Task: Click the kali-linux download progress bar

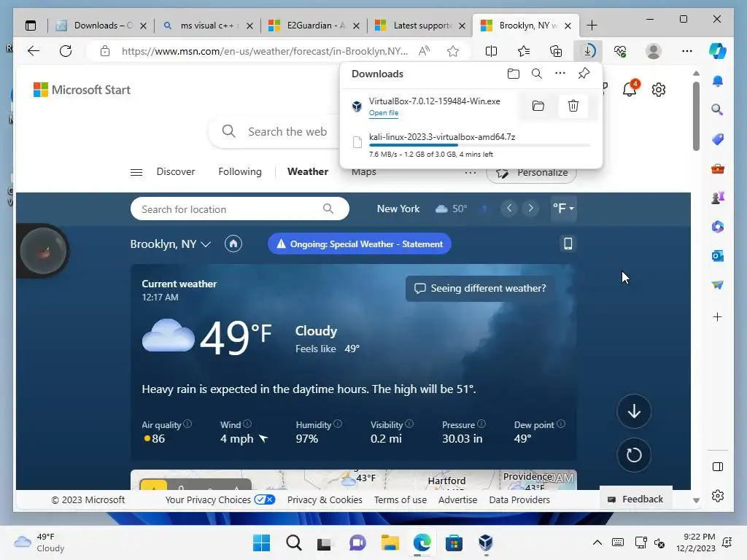Action: [479, 145]
